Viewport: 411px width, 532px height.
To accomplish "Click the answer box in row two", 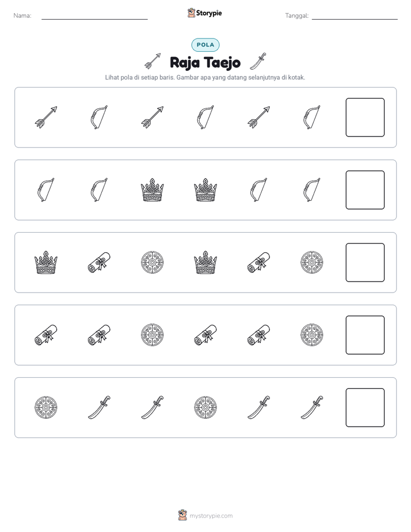I will [x=365, y=190].
